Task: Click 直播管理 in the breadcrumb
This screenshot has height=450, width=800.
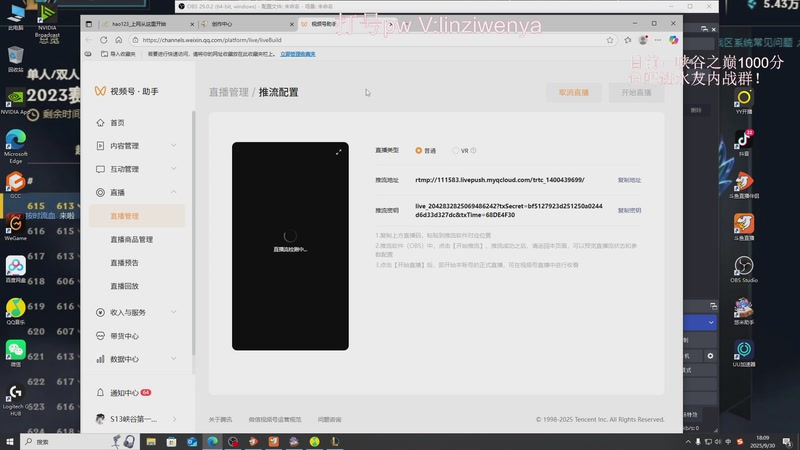Action: (x=228, y=92)
